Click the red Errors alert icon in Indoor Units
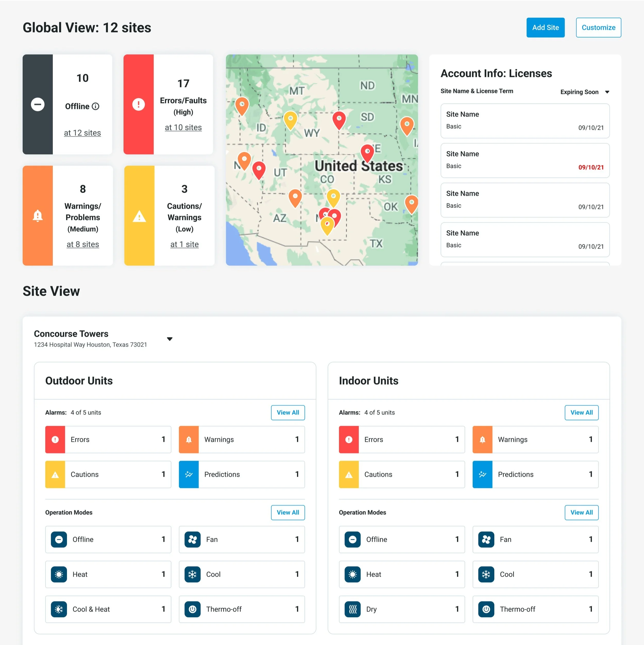 (349, 439)
